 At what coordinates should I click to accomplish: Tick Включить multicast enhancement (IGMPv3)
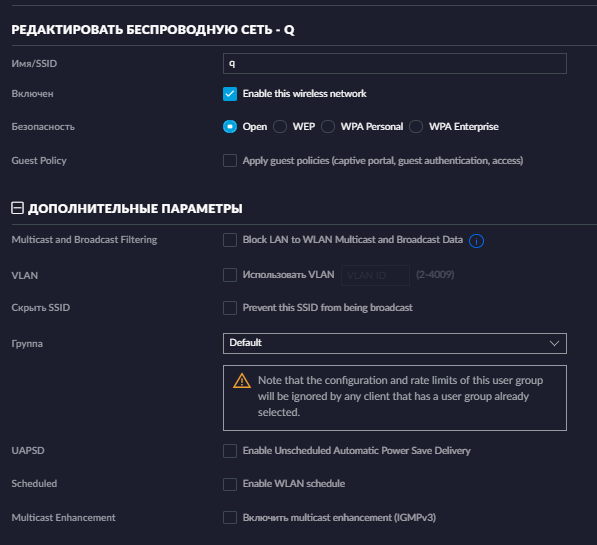[x=230, y=518]
